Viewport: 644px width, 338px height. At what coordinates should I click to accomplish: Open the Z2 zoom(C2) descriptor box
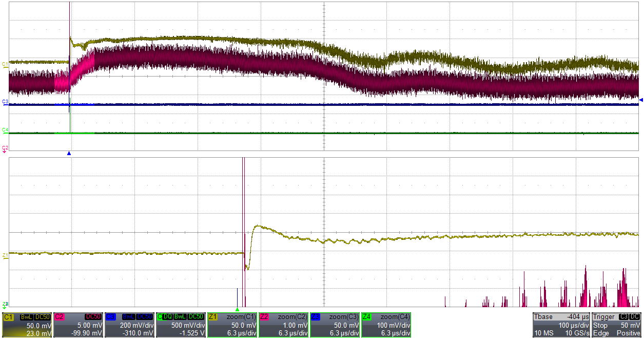coord(284,325)
